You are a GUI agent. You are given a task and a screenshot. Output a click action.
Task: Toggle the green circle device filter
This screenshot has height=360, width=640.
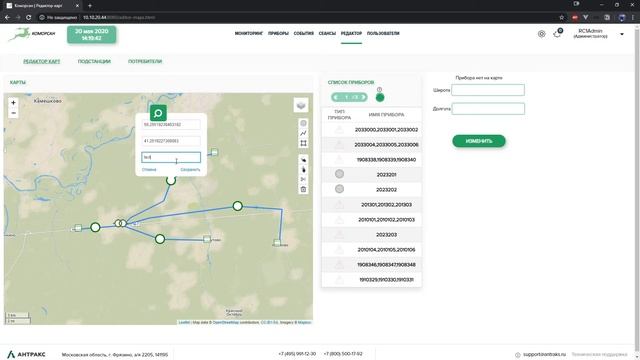tap(380, 98)
